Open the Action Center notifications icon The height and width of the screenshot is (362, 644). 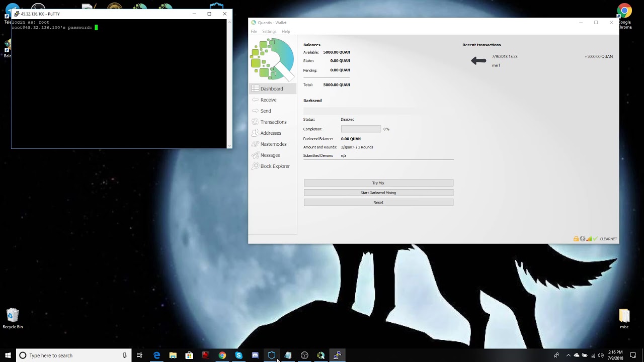633,355
